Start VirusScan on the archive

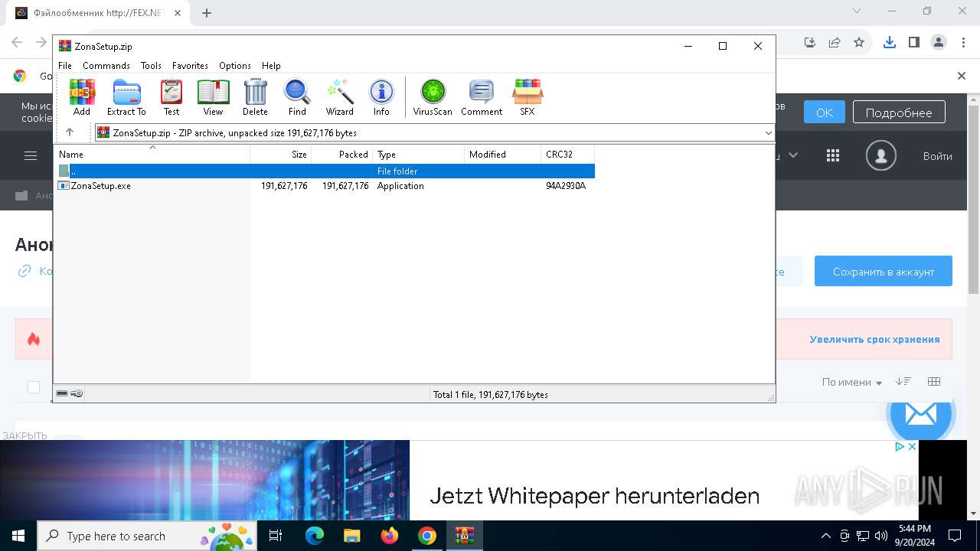pyautogui.click(x=433, y=97)
